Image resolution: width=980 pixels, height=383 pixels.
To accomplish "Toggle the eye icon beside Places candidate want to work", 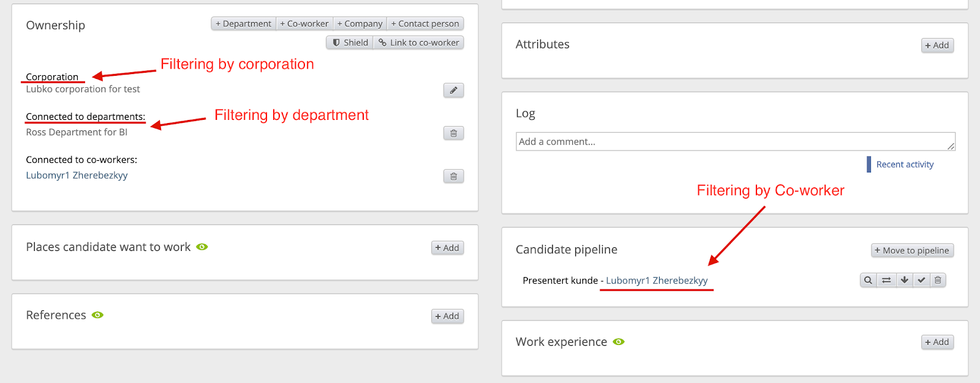I will [x=202, y=247].
